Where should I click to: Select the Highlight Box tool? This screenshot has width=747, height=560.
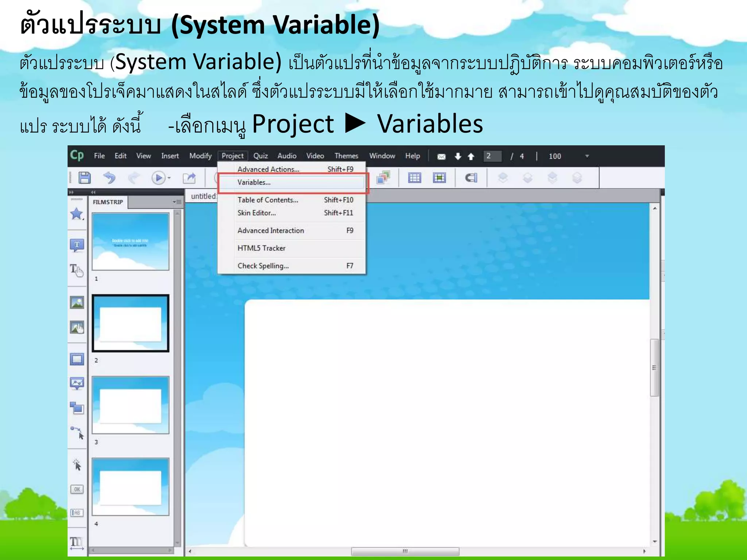[x=77, y=359]
